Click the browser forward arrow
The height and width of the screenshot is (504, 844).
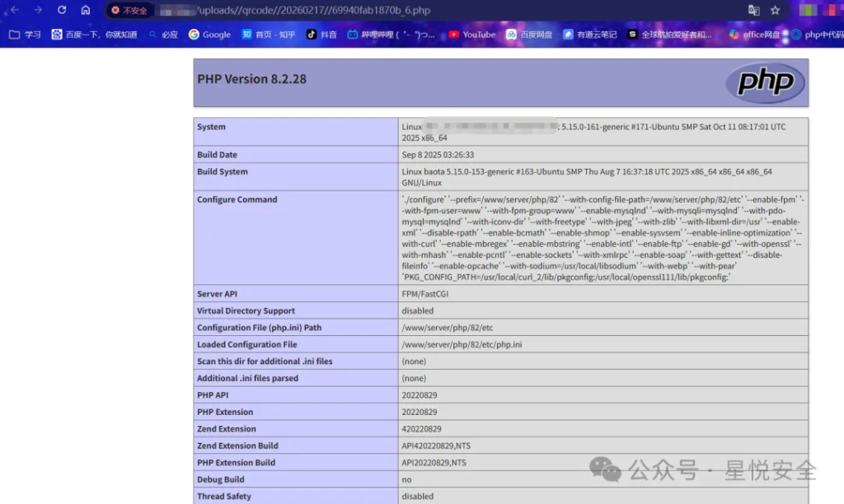pyautogui.click(x=38, y=10)
